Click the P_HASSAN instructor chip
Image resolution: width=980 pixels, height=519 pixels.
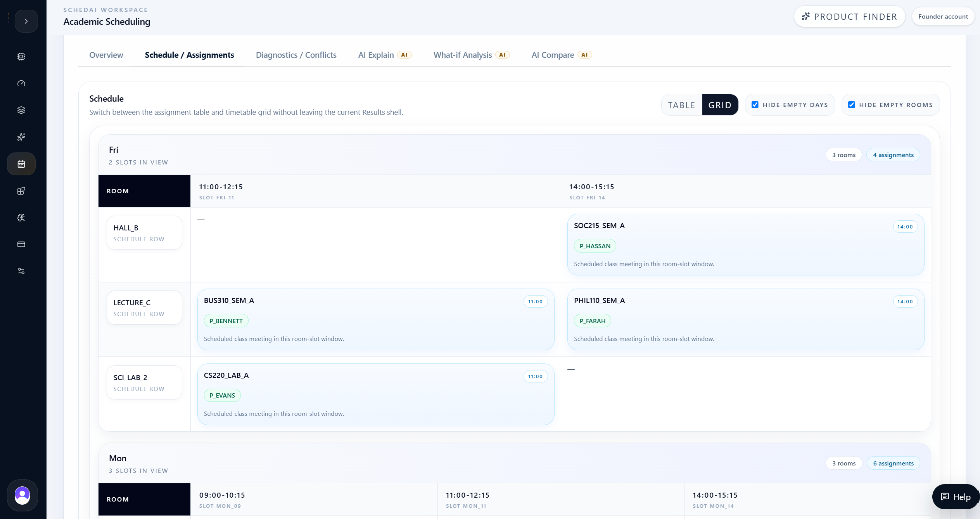[595, 246]
